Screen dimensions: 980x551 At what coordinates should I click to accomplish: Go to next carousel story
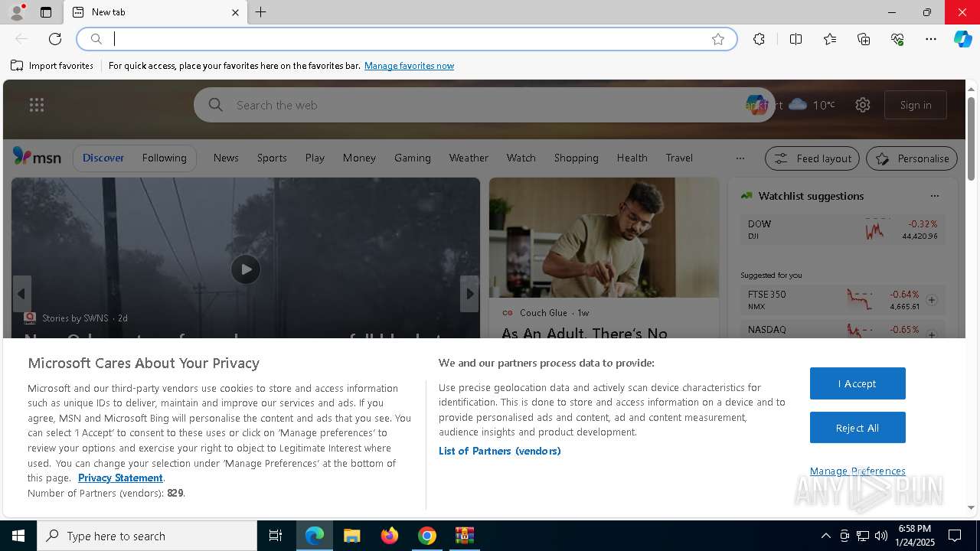(x=469, y=294)
